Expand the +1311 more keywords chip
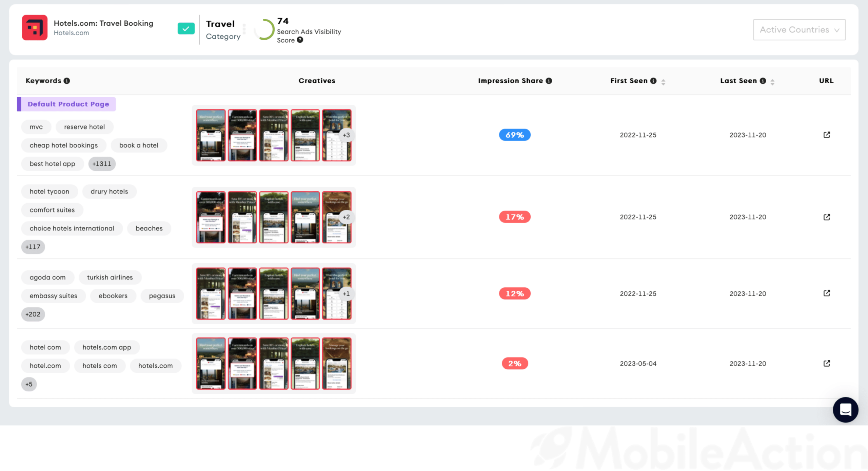 102,164
